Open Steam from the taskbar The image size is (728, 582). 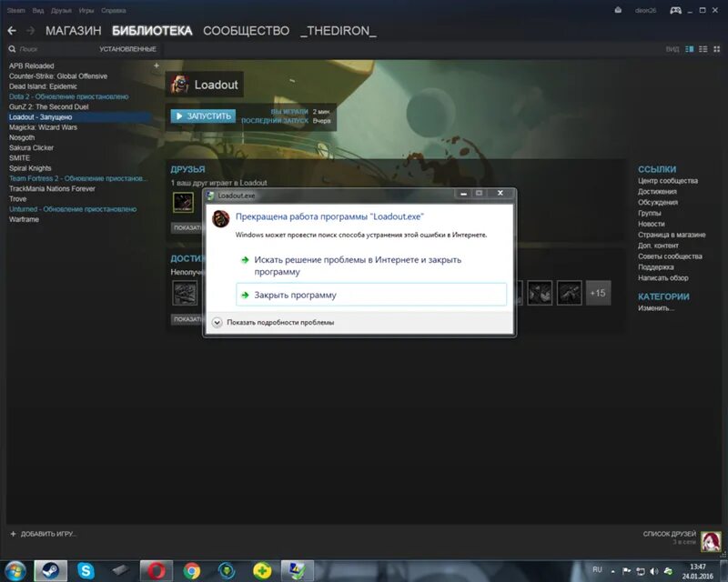(x=51, y=570)
